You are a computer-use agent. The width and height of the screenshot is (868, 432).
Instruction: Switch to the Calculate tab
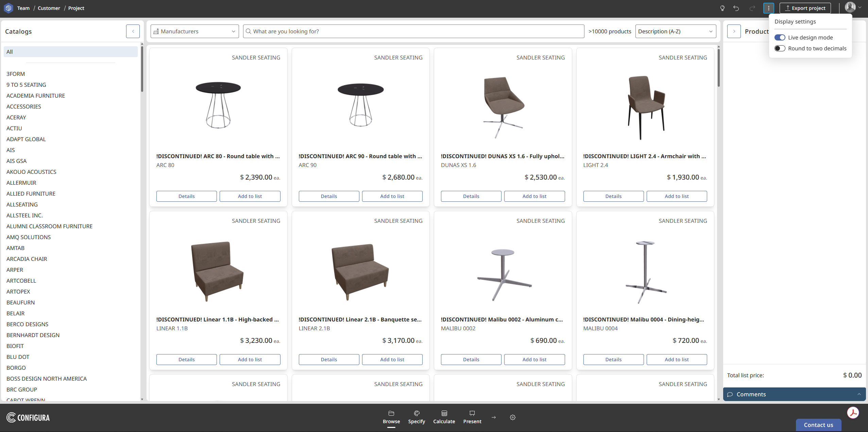point(444,417)
